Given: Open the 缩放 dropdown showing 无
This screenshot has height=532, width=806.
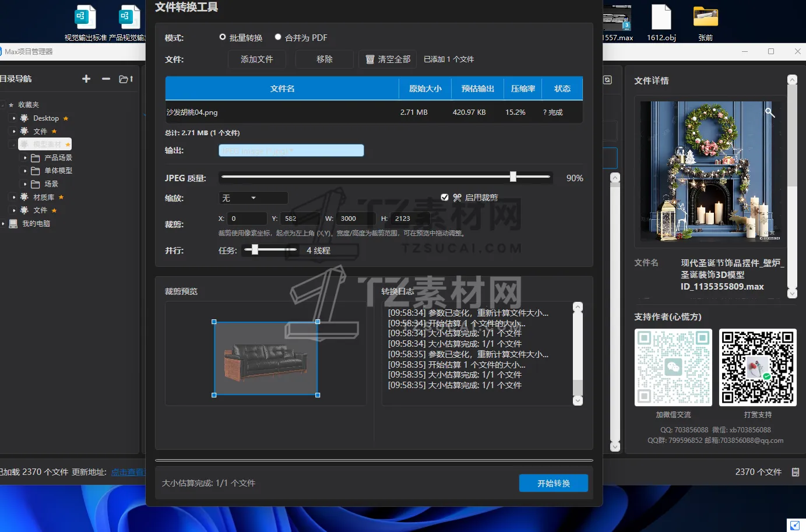Looking at the screenshot, I should click(253, 198).
